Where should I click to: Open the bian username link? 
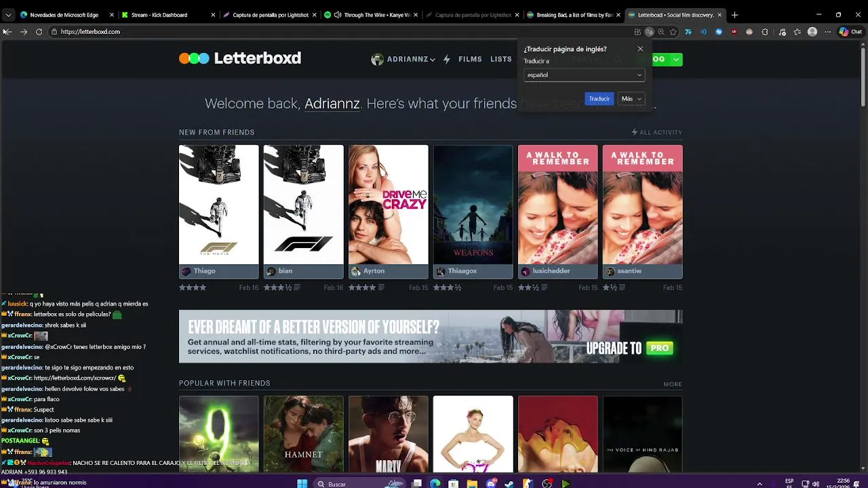click(x=285, y=271)
